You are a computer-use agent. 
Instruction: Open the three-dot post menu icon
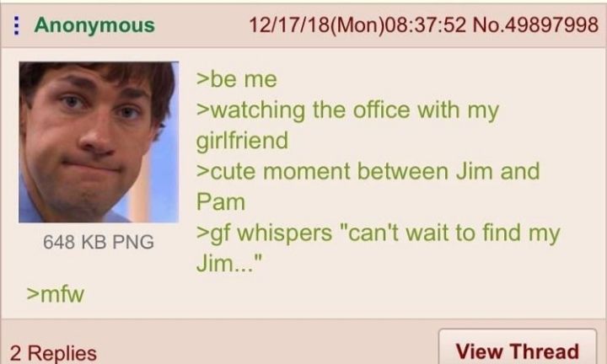click(16, 25)
